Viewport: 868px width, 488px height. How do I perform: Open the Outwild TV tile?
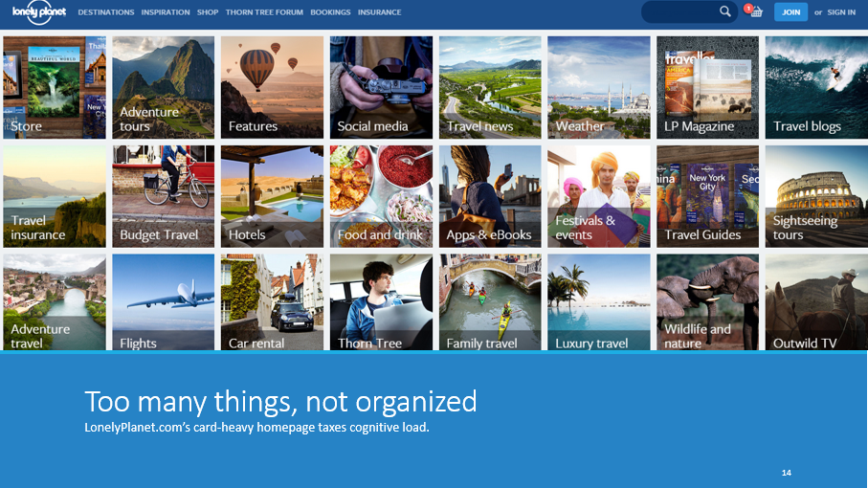click(816, 302)
